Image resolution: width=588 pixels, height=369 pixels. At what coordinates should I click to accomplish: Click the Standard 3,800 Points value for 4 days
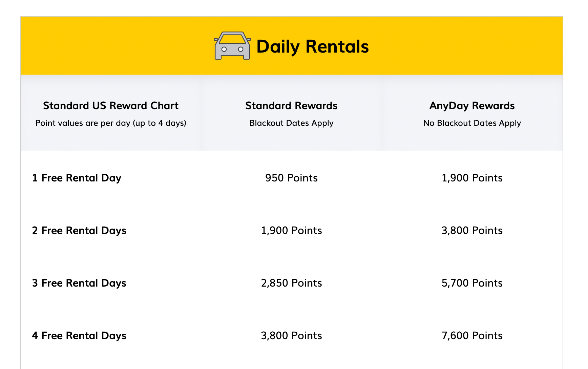click(291, 336)
